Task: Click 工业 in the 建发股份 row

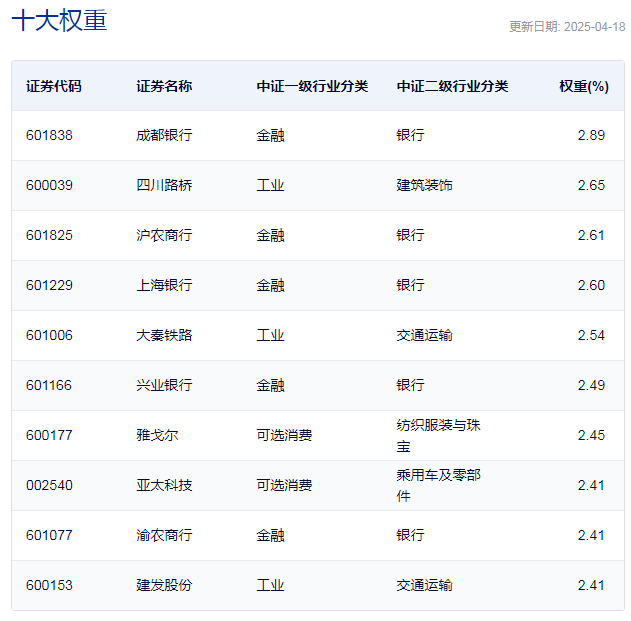Action: pos(270,585)
